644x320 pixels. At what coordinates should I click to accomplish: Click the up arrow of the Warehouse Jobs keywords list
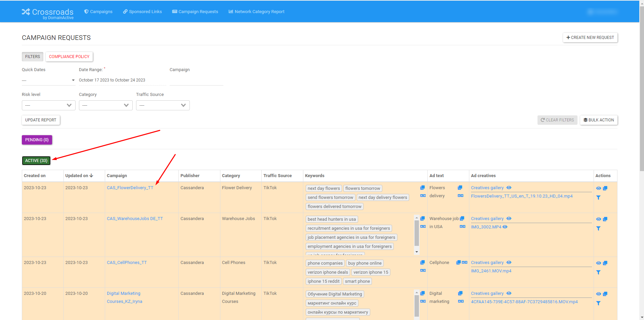pos(417,218)
